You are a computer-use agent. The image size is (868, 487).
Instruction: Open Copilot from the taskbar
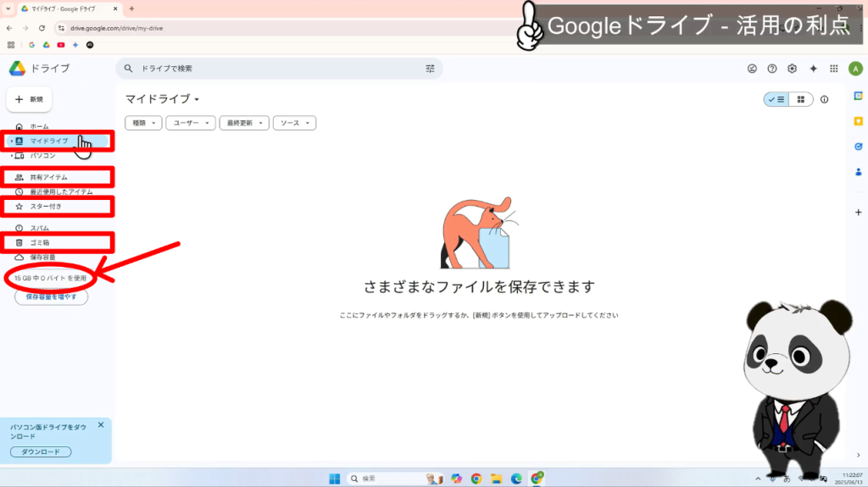[x=456, y=479]
